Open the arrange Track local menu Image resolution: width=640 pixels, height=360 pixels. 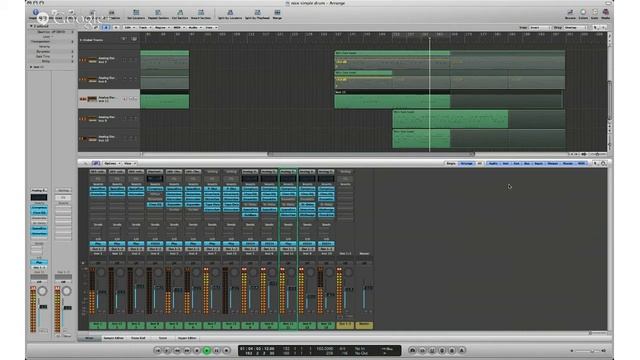pyautogui.click(x=144, y=27)
